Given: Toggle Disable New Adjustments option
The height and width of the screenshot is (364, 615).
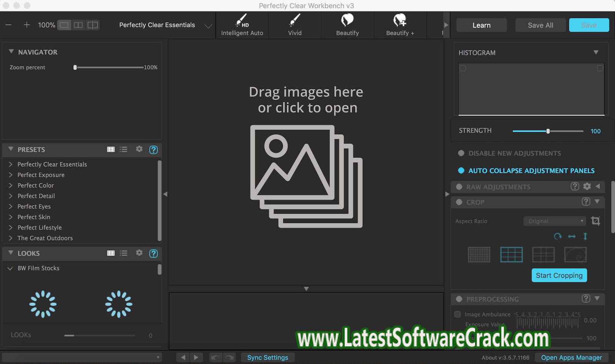Looking at the screenshot, I should coord(461,153).
